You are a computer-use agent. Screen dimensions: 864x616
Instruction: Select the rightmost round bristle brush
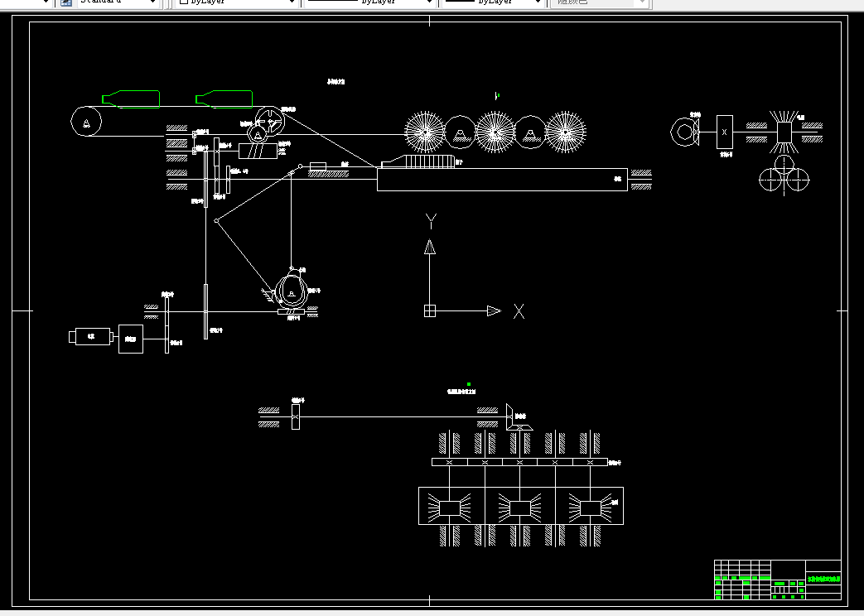565,132
